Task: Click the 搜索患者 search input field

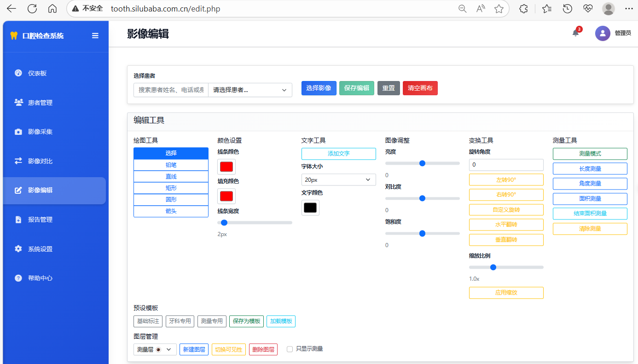Action: (171, 90)
